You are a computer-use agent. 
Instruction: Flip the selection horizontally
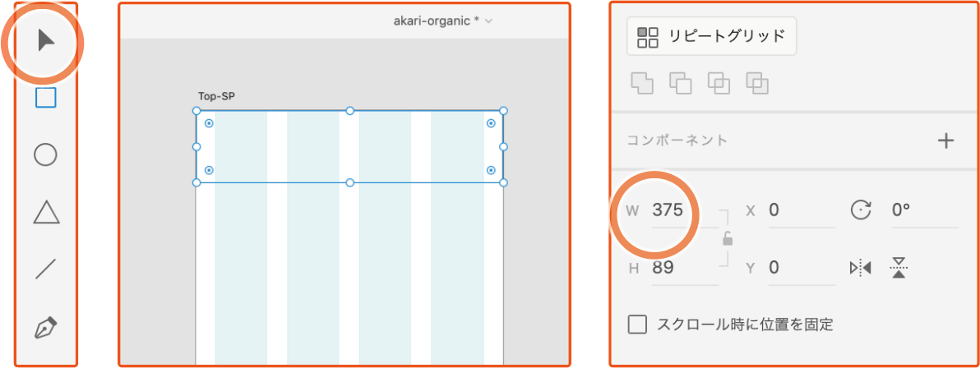coord(860,268)
